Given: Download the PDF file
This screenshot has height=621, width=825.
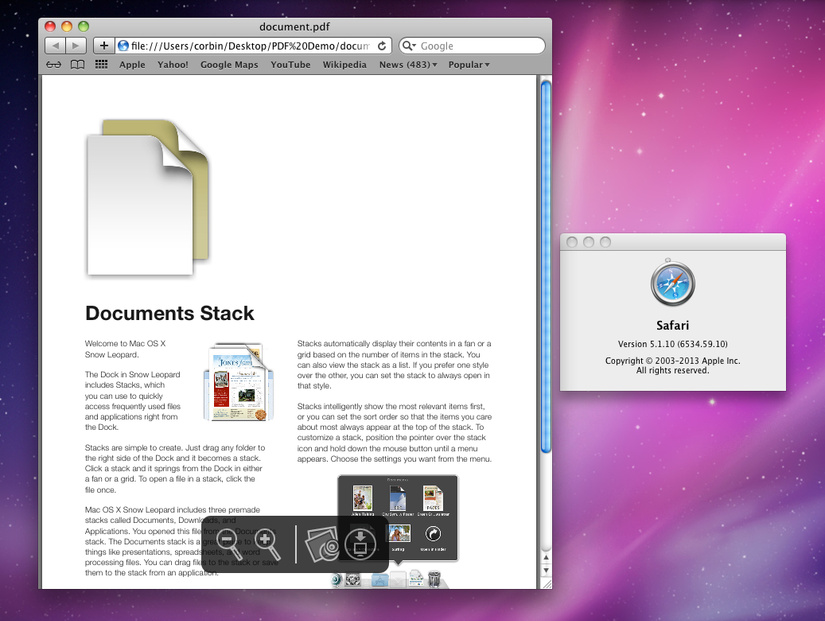Looking at the screenshot, I should 361,543.
